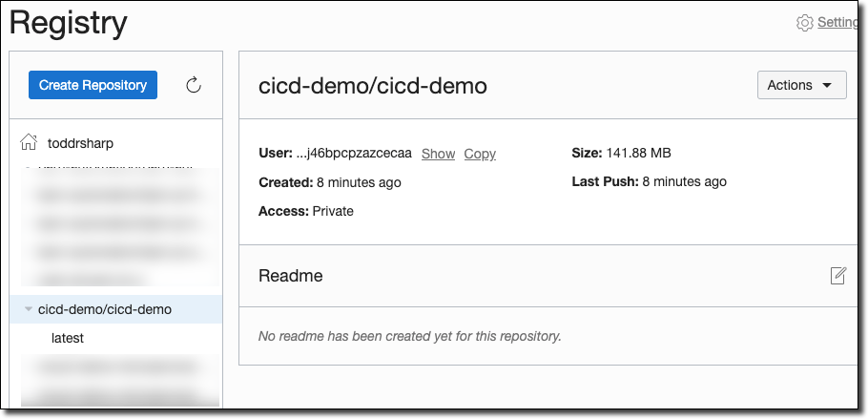
Task: Collapse the cicd-demo/cicd-demo tree arrow
Action: pyautogui.click(x=29, y=309)
